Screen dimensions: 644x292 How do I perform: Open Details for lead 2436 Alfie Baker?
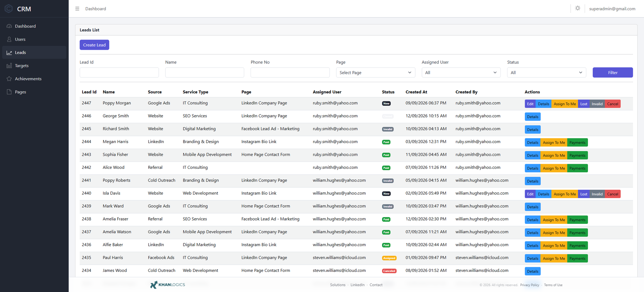533,246
